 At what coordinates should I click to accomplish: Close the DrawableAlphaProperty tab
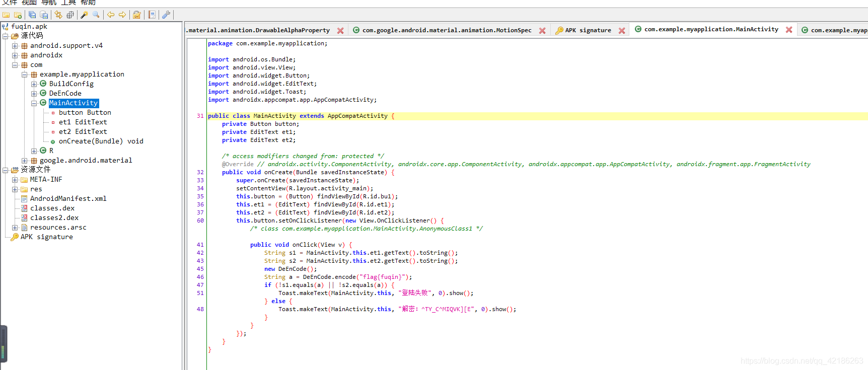[x=340, y=31]
